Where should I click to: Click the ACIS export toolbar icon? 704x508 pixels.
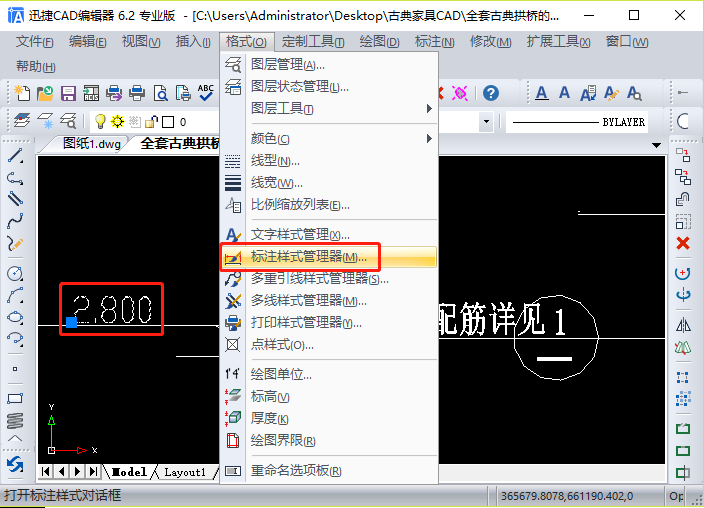tap(91, 93)
